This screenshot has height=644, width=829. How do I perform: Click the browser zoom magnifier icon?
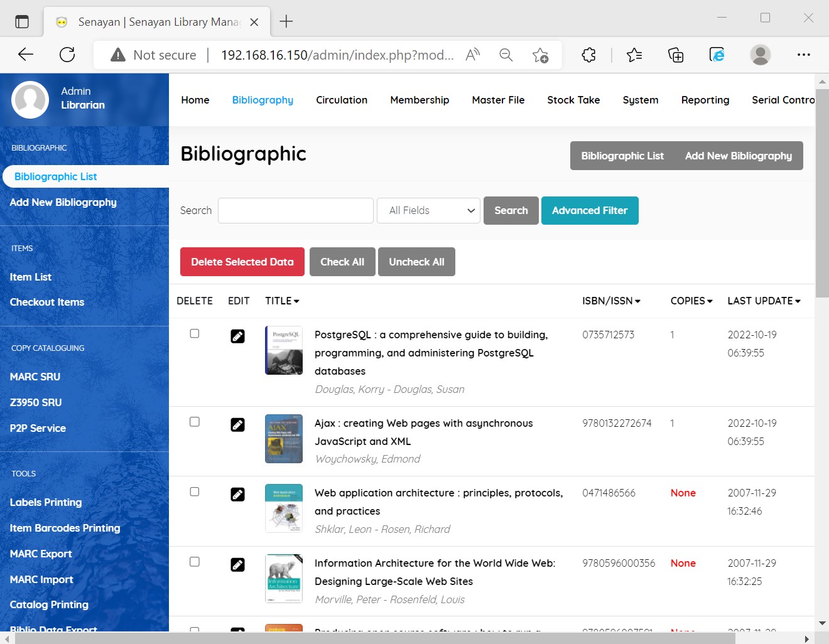[x=506, y=55]
